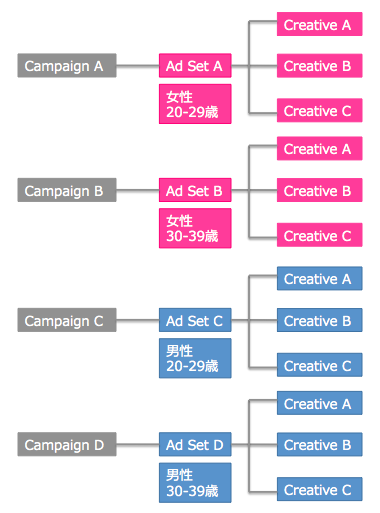This screenshot has height=513, width=380.
Task: Select Creative A under Ad Set A
Action: click(320, 24)
